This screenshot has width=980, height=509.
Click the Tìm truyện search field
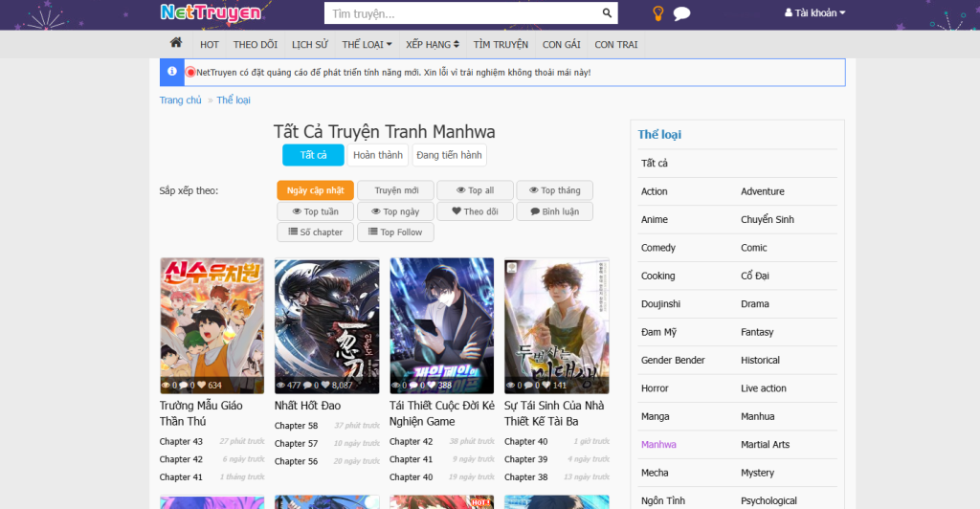pyautogui.click(x=461, y=13)
